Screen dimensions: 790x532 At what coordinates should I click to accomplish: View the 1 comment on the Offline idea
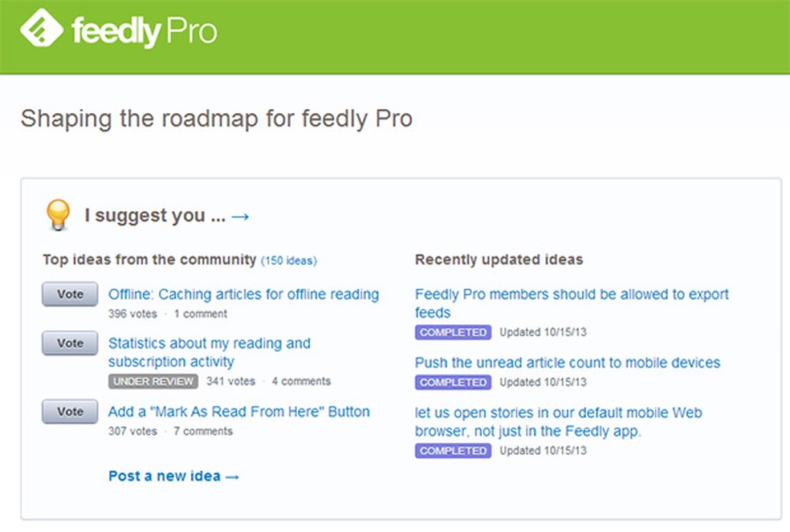click(200, 314)
